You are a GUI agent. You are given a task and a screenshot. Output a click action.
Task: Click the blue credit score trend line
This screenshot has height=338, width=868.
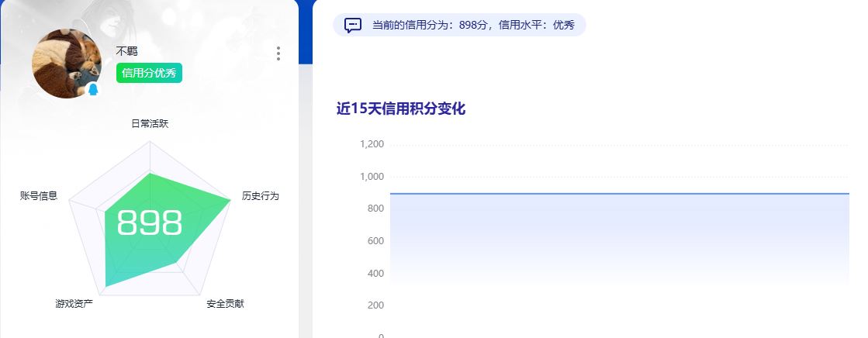tap(620, 194)
